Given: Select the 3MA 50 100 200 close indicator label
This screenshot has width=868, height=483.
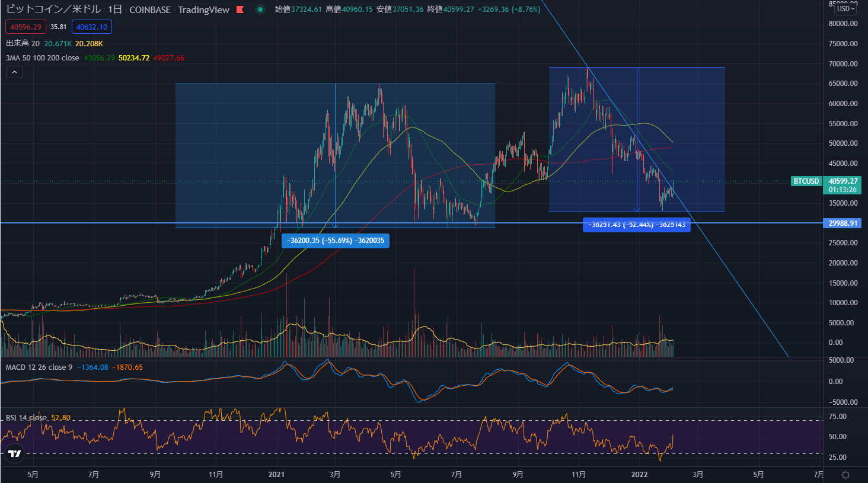Looking at the screenshot, I should tap(42, 57).
